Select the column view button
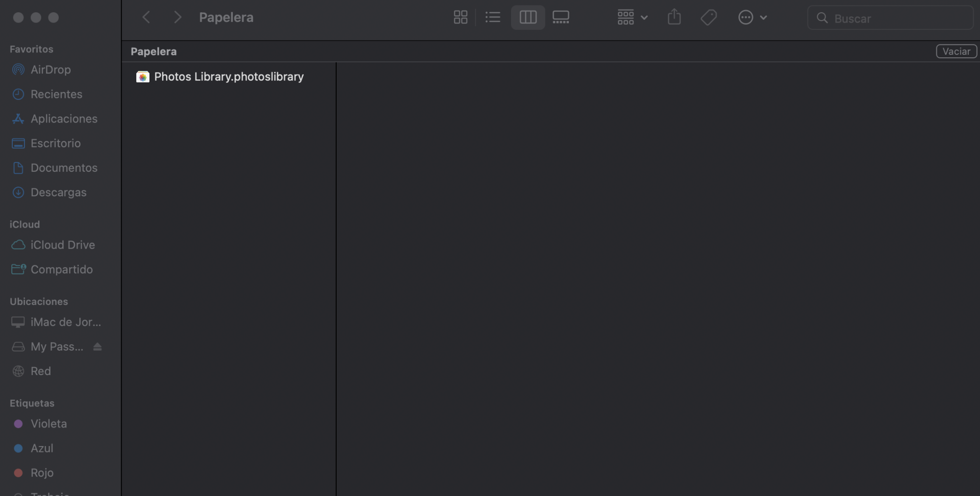 pyautogui.click(x=528, y=18)
